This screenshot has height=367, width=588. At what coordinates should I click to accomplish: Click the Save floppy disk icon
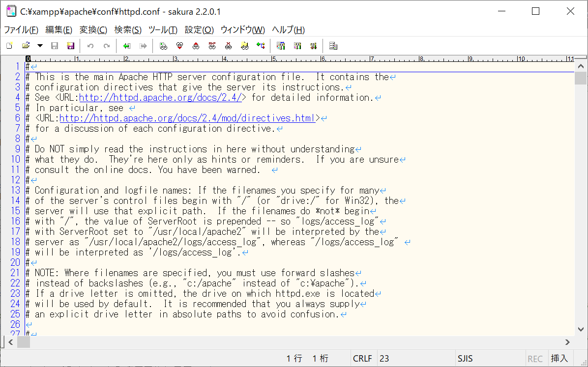[x=55, y=46]
